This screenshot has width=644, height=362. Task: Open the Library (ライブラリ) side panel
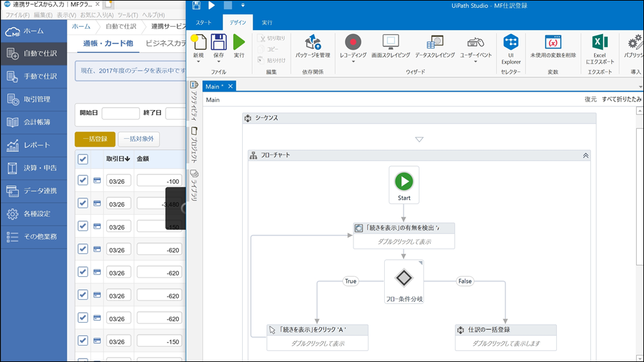tap(194, 185)
